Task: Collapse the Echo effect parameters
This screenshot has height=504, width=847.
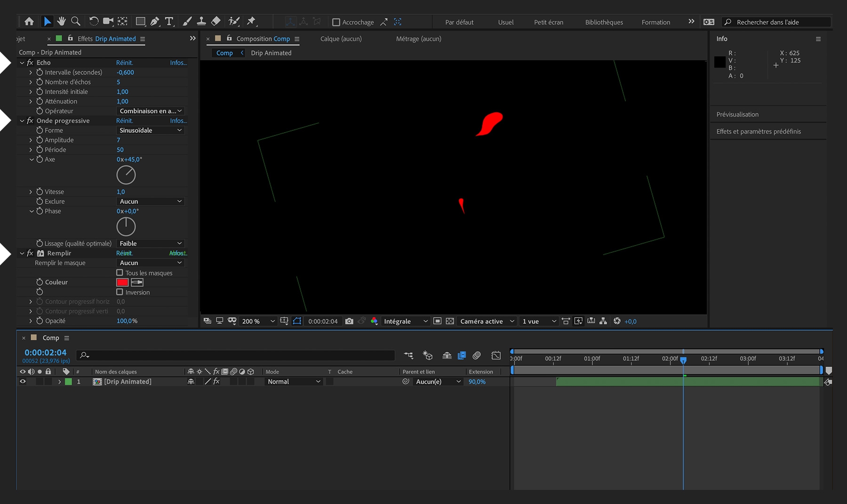Action: coord(22,62)
